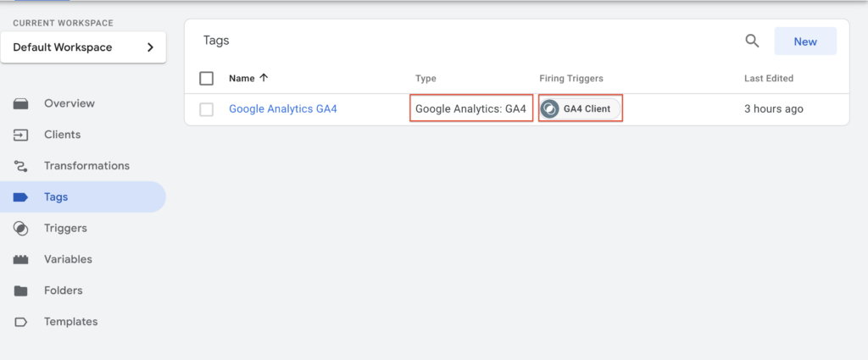
Task: Click the Clients arrow-box icon
Action: click(21, 135)
